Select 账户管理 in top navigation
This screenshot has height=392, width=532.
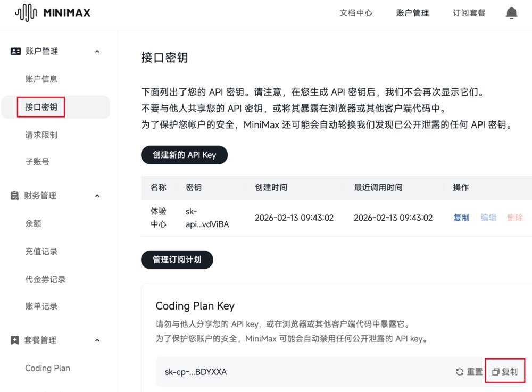tap(413, 13)
